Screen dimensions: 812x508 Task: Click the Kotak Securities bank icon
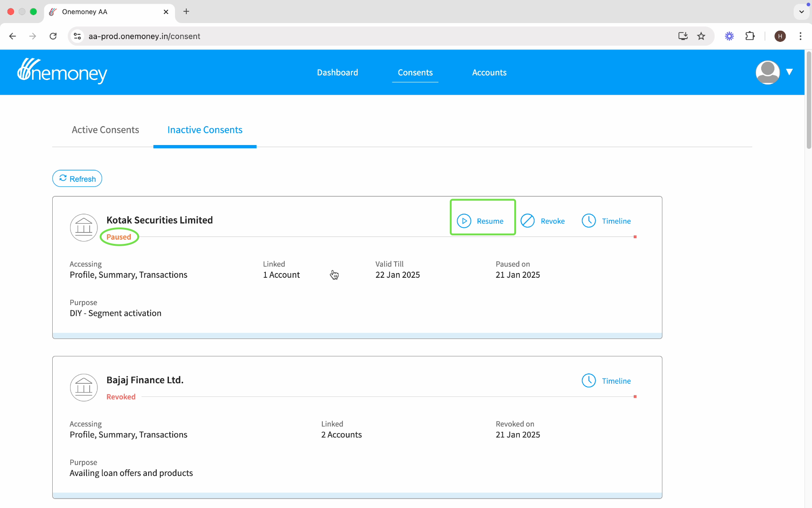click(84, 227)
